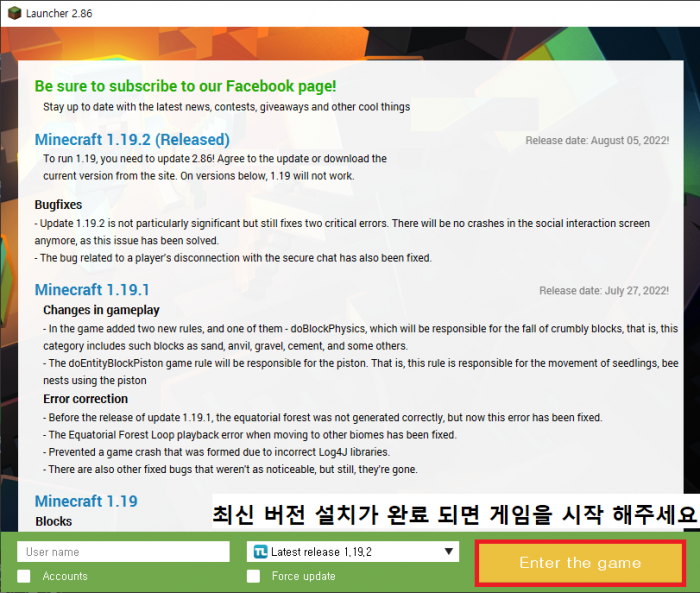
Task: Toggle the Force update checkbox
Action: (254, 576)
